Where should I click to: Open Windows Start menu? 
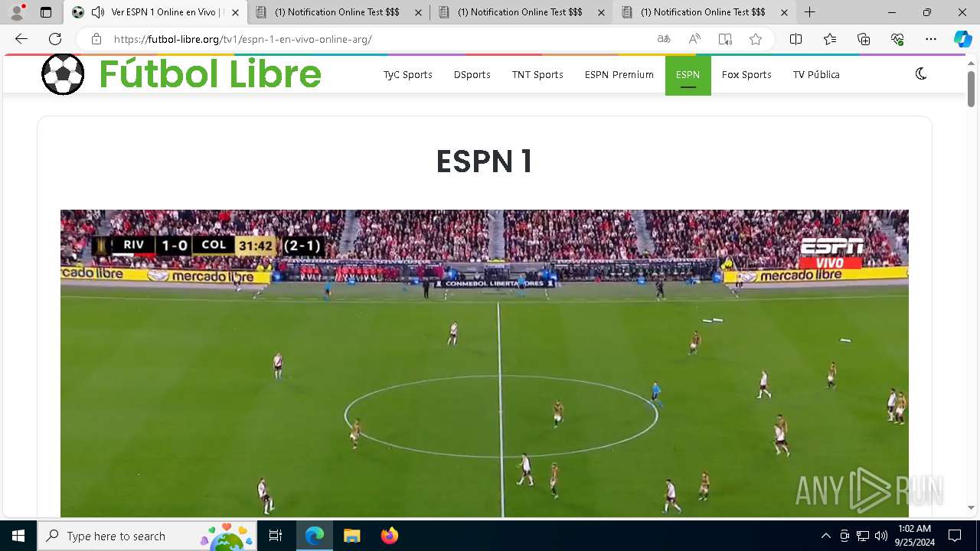pos(18,536)
